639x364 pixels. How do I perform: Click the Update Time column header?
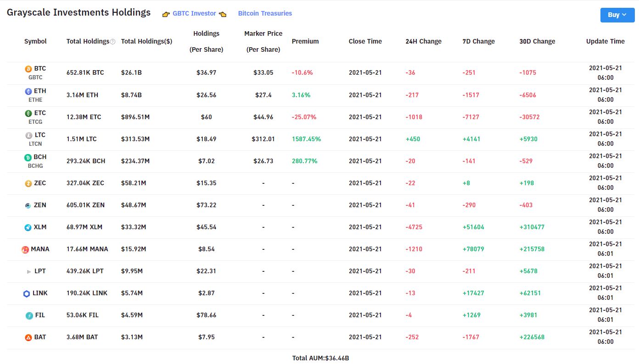(x=605, y=41)
